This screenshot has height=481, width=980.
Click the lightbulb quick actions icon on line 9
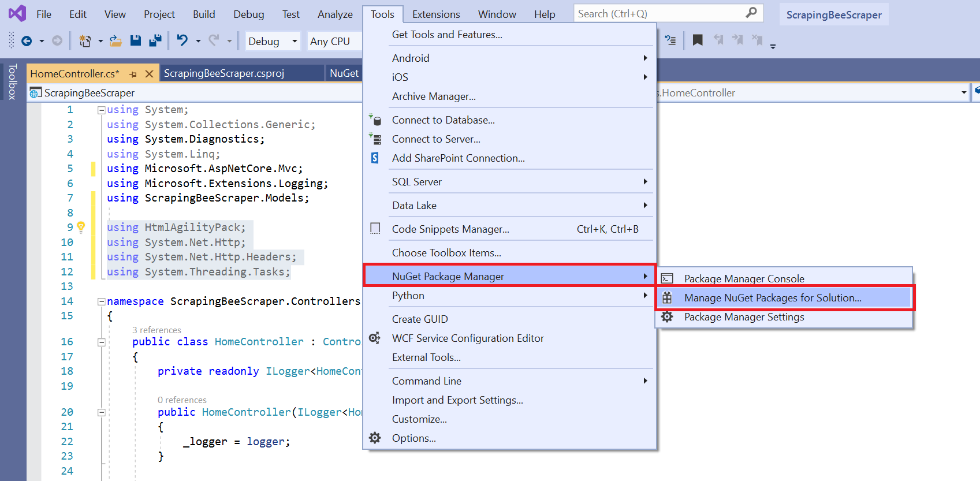click(81, 227)
